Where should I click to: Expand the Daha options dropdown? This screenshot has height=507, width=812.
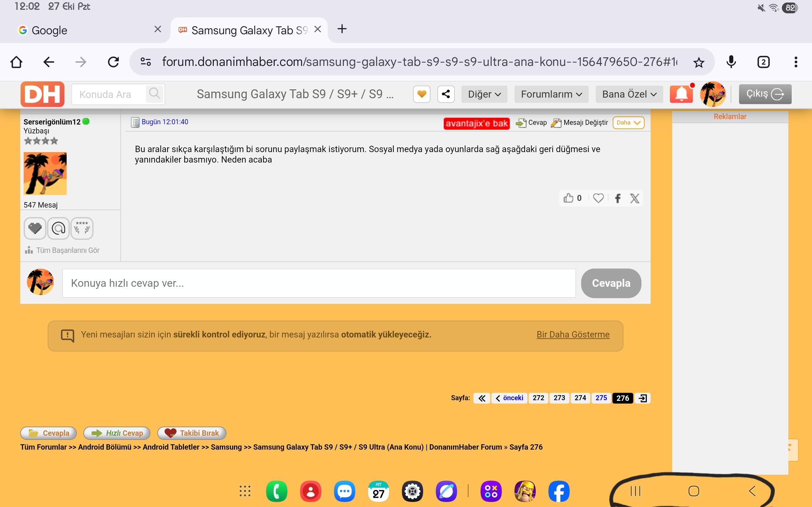[x=628, y=123]
